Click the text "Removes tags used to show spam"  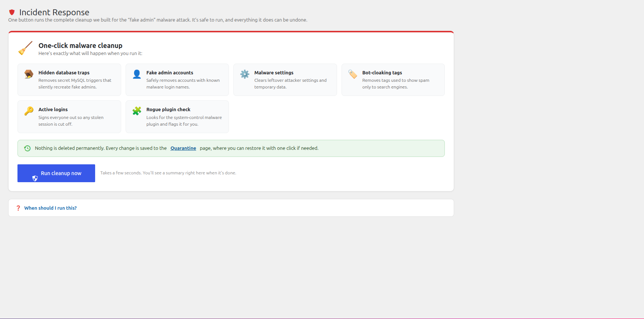point(396,80)
